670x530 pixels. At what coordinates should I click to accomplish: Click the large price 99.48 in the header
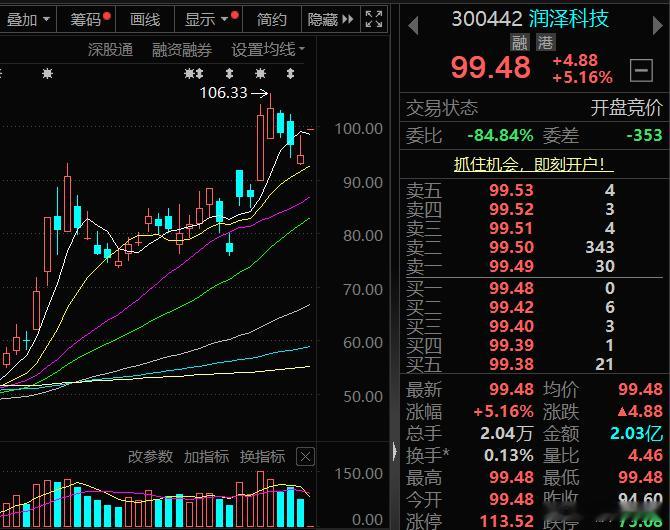491,68
